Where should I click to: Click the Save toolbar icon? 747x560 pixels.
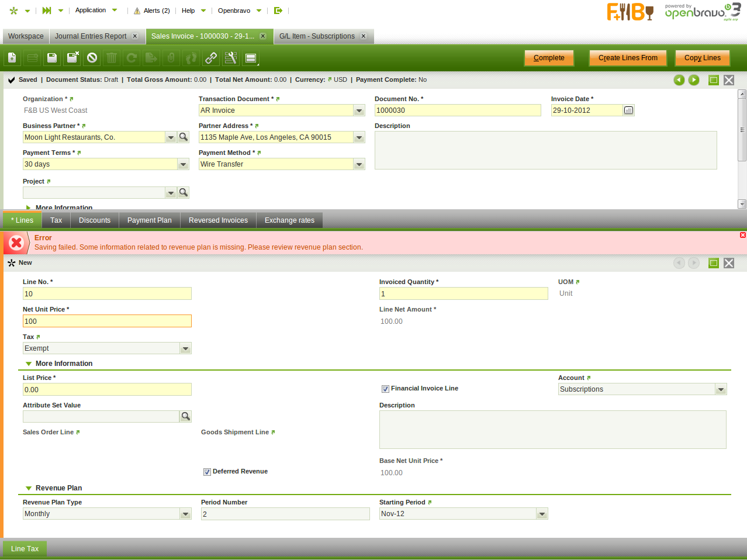[52, 58]
